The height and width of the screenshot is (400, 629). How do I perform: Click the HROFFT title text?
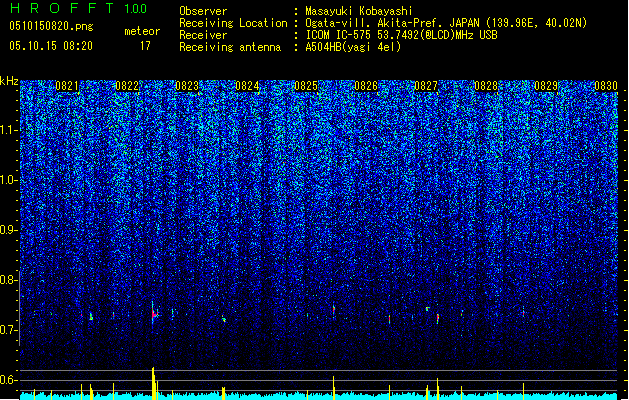click(x=62, y=8)
